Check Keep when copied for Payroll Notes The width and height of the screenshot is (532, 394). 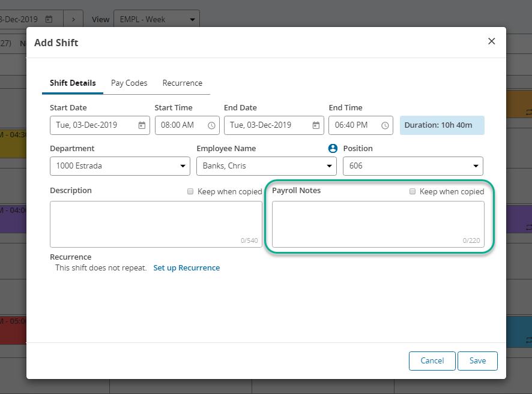(x=413, y=191)
